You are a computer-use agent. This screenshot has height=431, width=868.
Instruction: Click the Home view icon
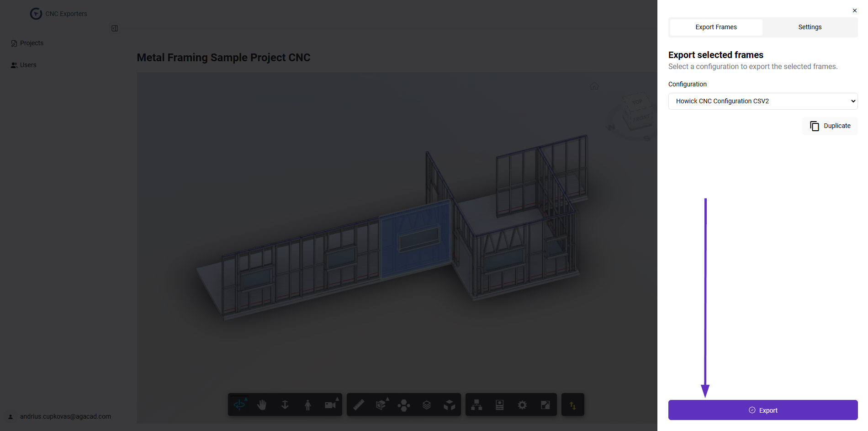point(594,86)
